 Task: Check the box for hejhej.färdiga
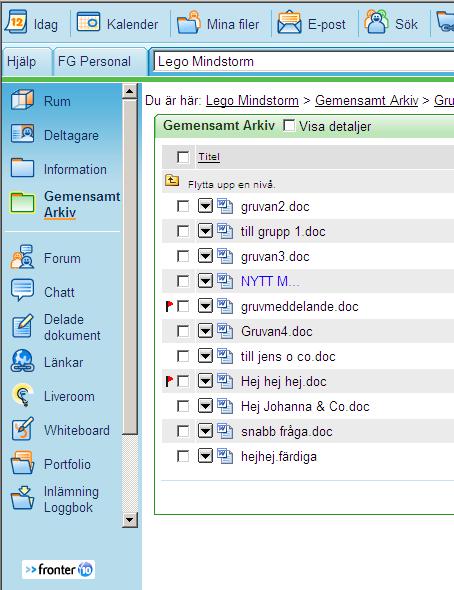183,456
